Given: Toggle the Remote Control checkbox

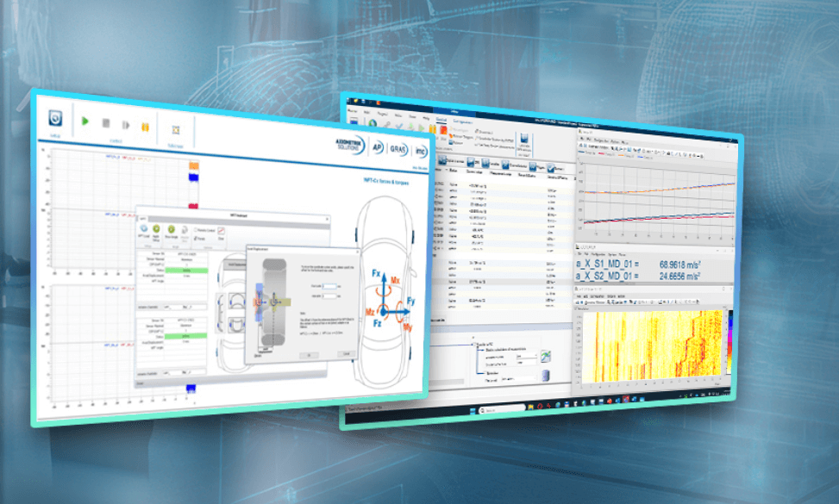Looking at the screenshot, I should tap(196, 229).
